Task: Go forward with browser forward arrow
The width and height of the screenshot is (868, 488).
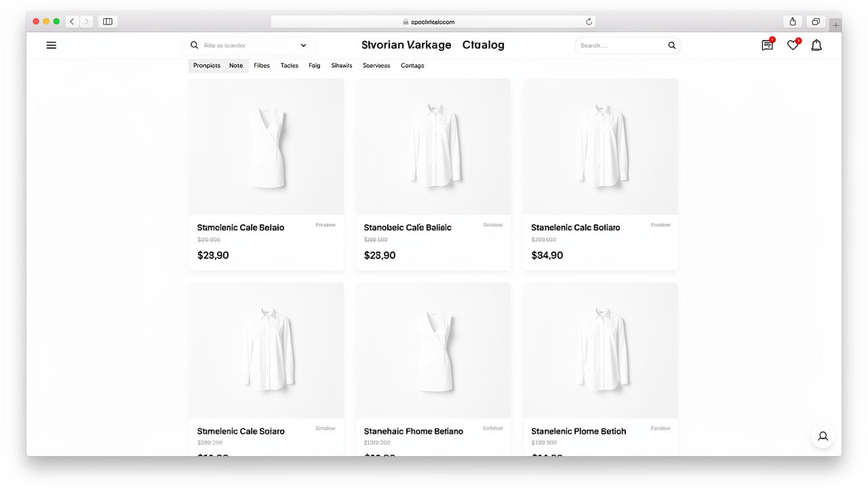Action: pos(87,22)
